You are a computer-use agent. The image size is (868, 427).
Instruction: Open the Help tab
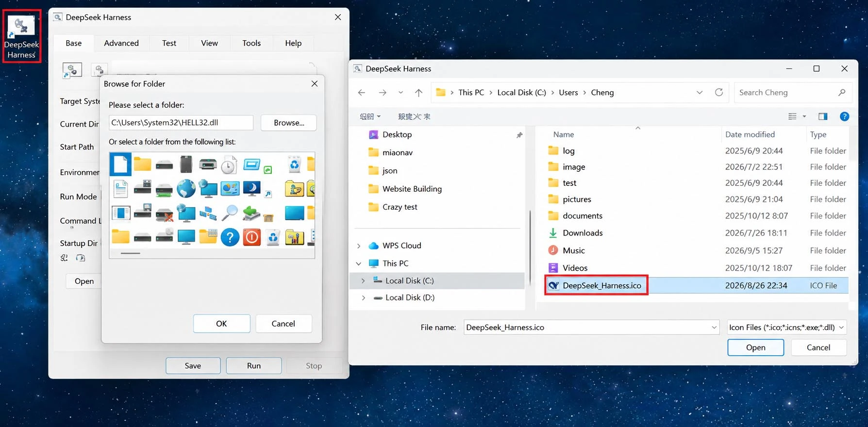(293, 43)
